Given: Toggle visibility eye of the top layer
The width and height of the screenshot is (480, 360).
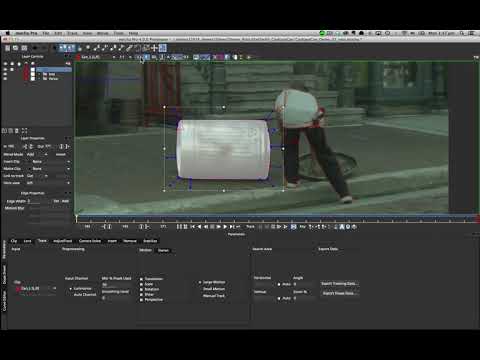Looking at the screenshot, I should [x=5, y=70].
